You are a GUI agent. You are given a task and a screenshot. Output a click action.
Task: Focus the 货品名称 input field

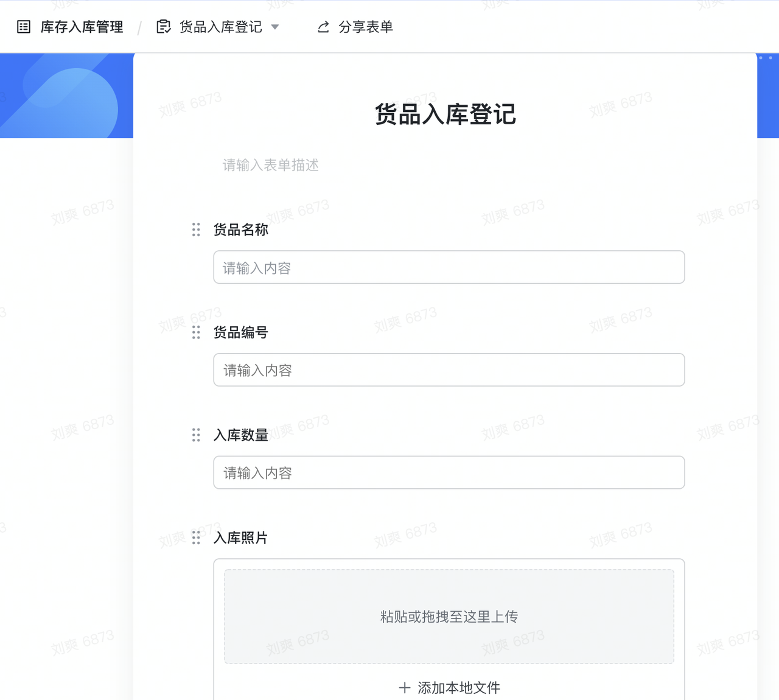click(449, 267)
